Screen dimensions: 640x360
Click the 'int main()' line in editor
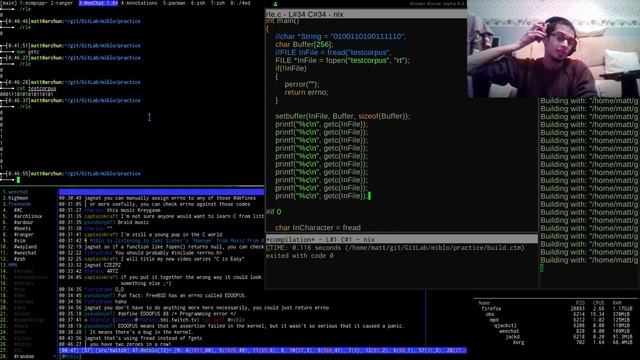[282, 21]
